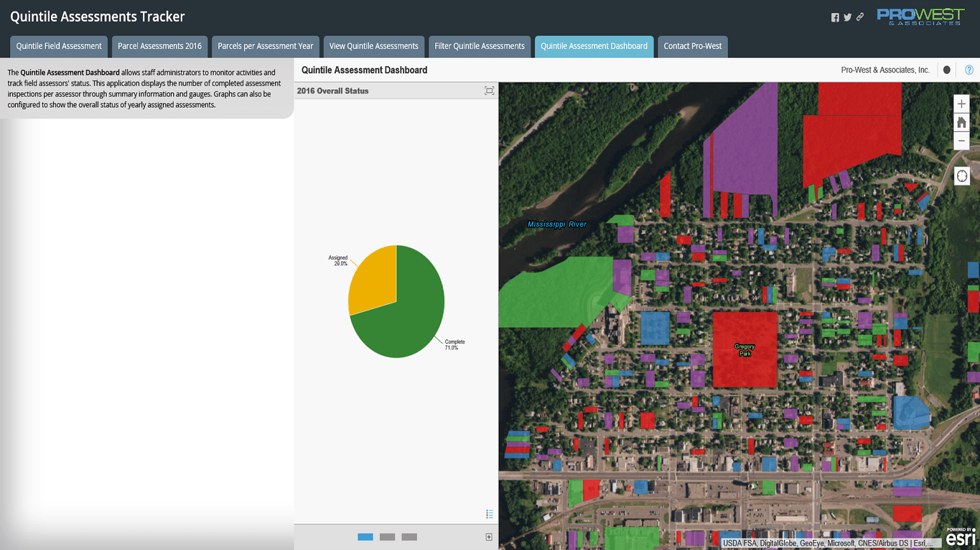Screen dimensions: 980x550
Task: Click the find my location button
Action: coord(962,176)
